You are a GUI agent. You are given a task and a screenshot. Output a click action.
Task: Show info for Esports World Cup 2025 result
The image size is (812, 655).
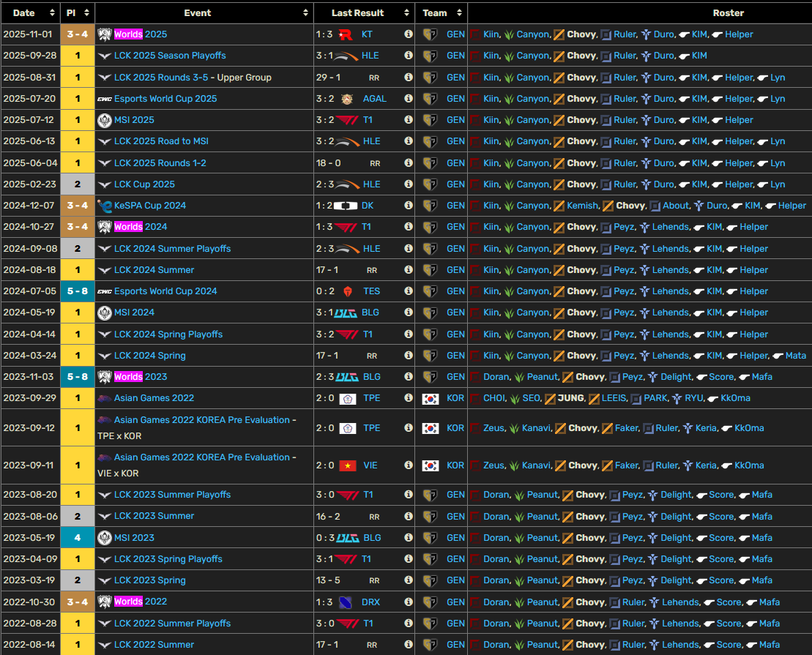click(x=409, y=98)
